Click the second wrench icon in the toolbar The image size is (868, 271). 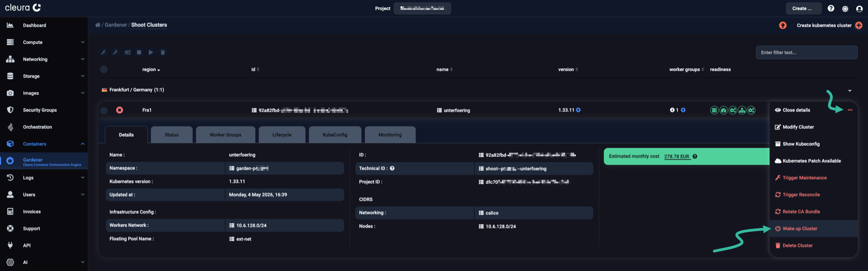(x=115, y=52)
